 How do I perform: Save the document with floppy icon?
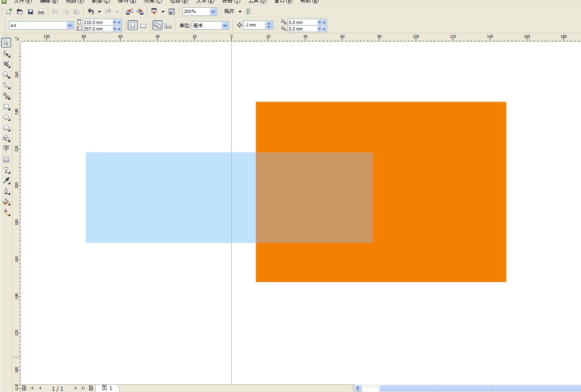31,11
